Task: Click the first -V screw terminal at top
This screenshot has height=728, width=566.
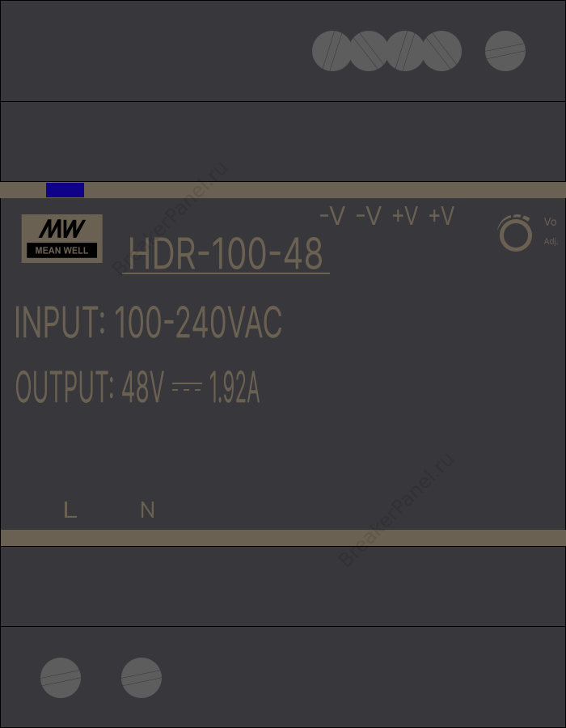Action: tap(332, 51)
